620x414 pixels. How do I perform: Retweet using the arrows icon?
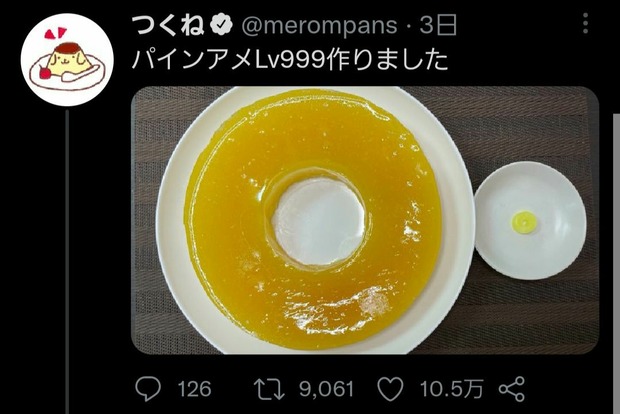tap(269, 389)
